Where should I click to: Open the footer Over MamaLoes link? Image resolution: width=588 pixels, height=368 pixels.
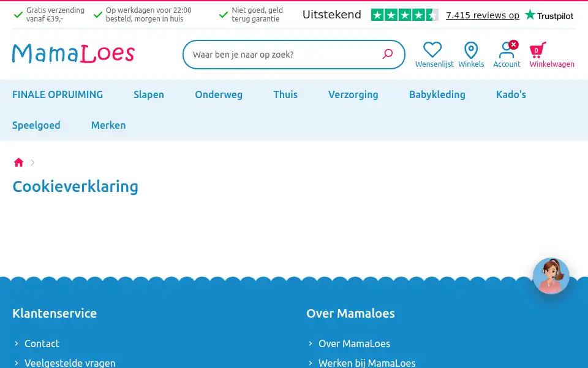[x=355, y=343]
